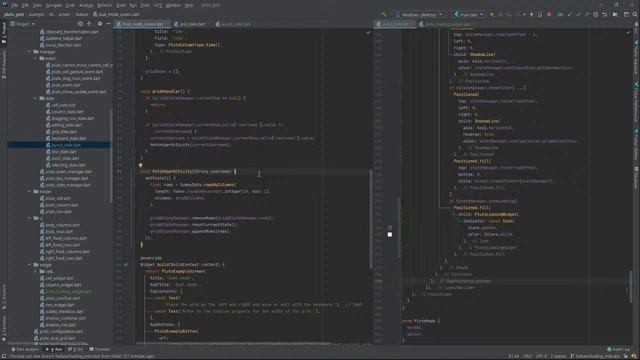
Task: Click the green inspection checkmark in right editor
Action: tap(628, 32)
